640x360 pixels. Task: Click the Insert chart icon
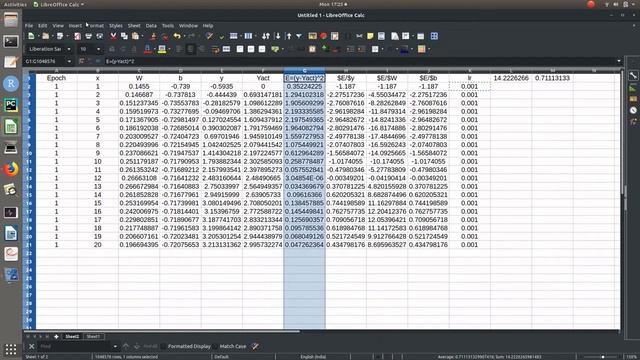click(323, 36)
